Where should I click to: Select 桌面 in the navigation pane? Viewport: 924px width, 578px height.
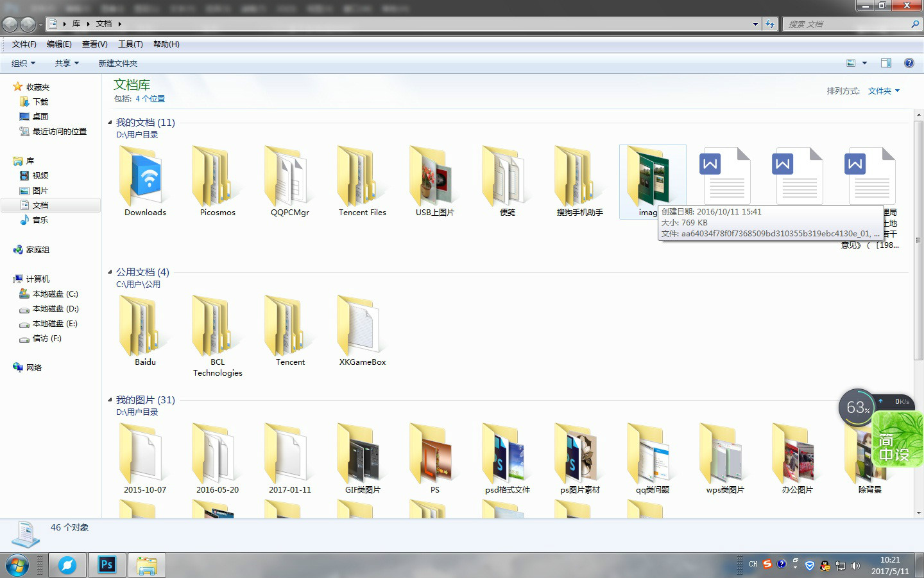(40, 117)
